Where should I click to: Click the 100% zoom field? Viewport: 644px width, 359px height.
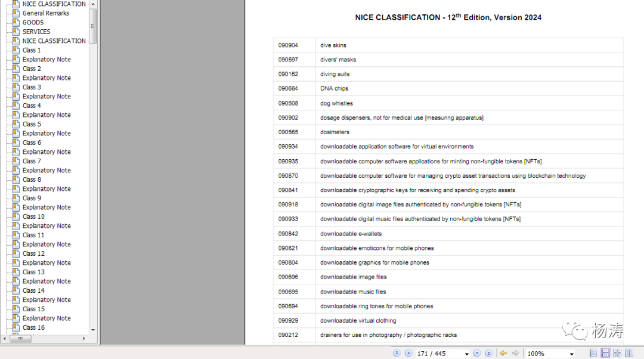(546, 354)
